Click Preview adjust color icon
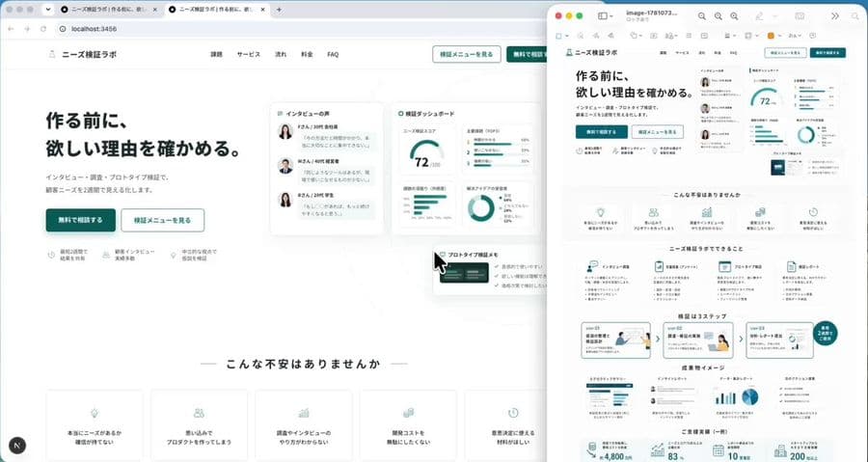This screenshot has height=462, width=868. coord(689,36)
